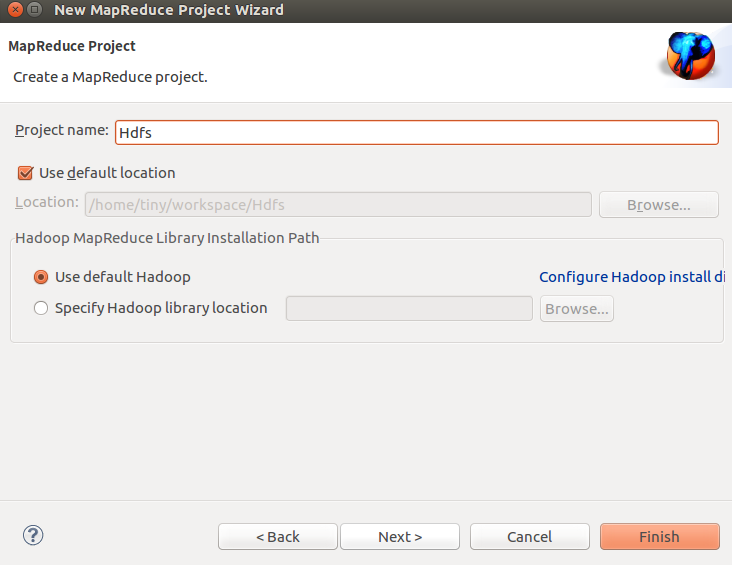Screen dimensions: 732x565
Task: Close the New MapReduce Project Wizard window
Action: [x=13, y=11]
